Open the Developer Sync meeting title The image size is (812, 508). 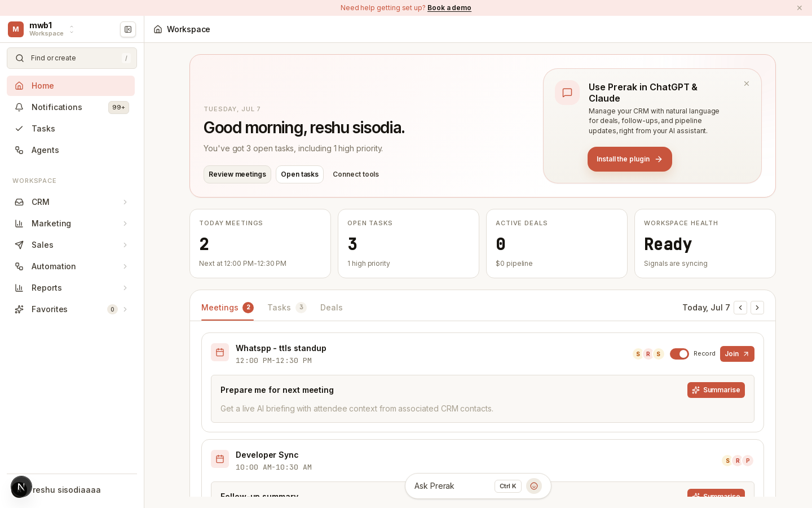(267, 455)
